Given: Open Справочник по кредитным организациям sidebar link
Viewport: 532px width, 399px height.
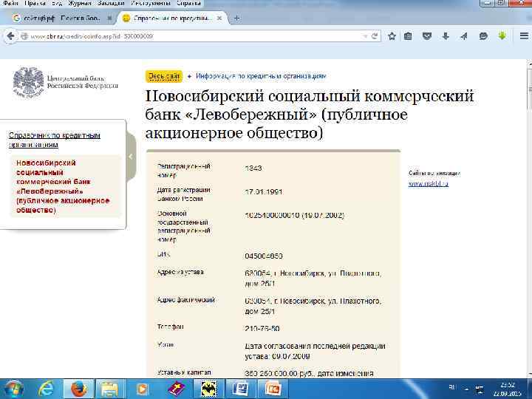Looking at the screenshot, I should pos(54,140).
